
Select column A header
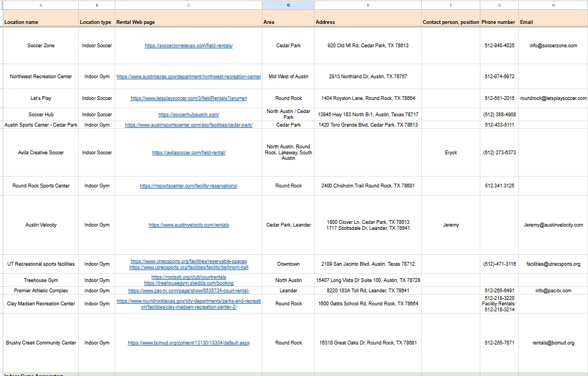pos(41,5)
